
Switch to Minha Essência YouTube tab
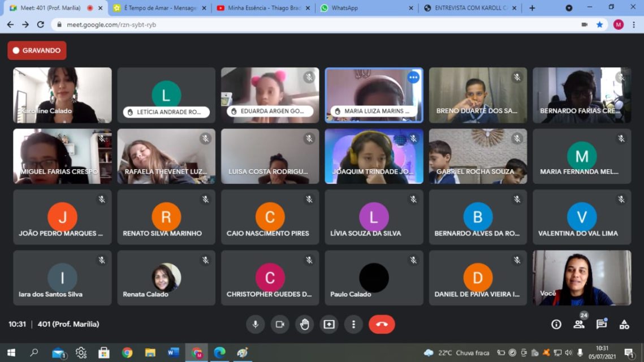pos(263,8)
